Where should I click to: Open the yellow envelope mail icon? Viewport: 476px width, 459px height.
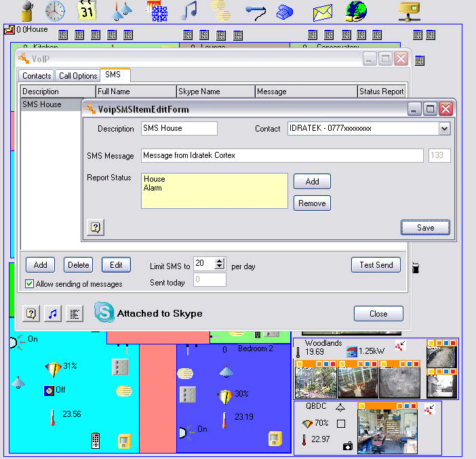[x=323, y=12]
